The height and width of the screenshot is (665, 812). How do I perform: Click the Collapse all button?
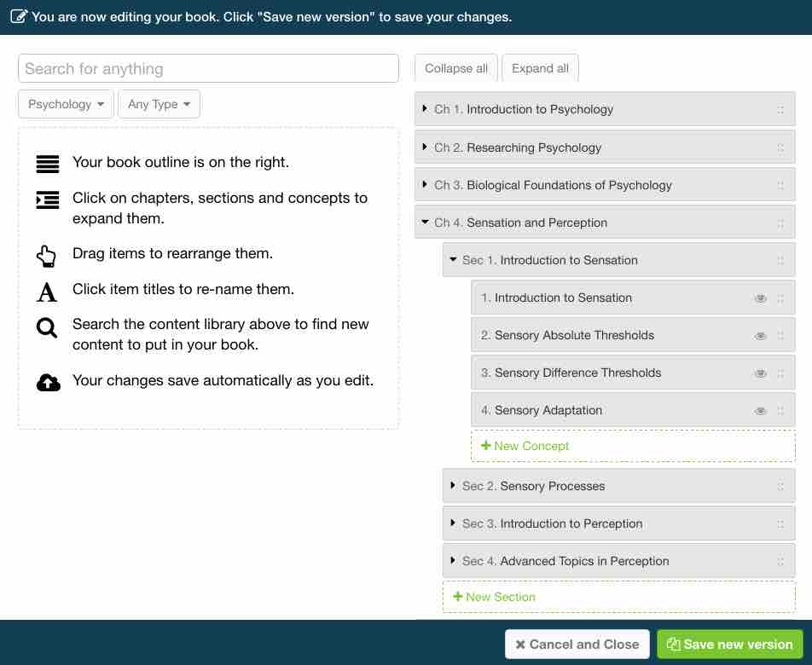(x=455, y=67)
